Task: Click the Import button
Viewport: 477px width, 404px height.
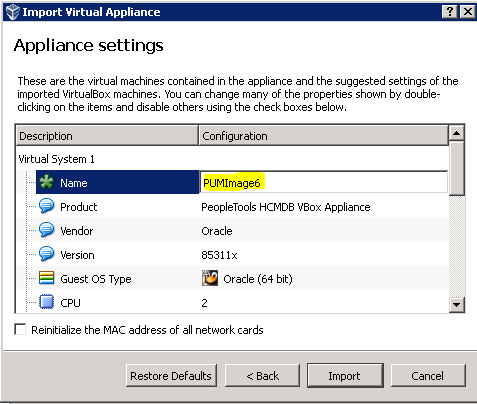Action: [345, 376]
